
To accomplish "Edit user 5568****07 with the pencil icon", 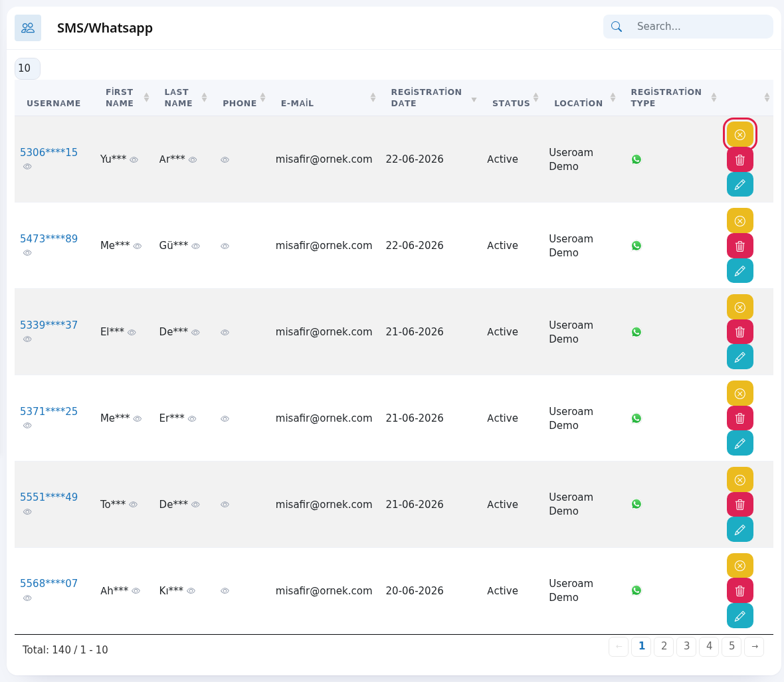I will click(x=740, y=616).
